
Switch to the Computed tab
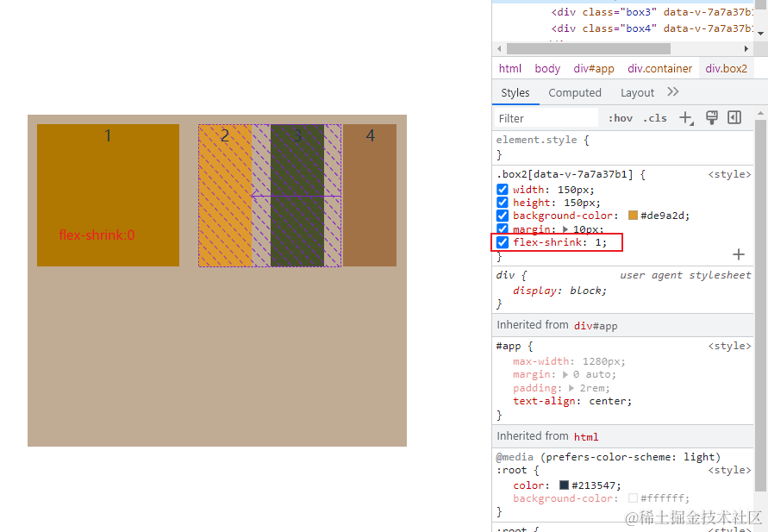click(x=575, y=92)
